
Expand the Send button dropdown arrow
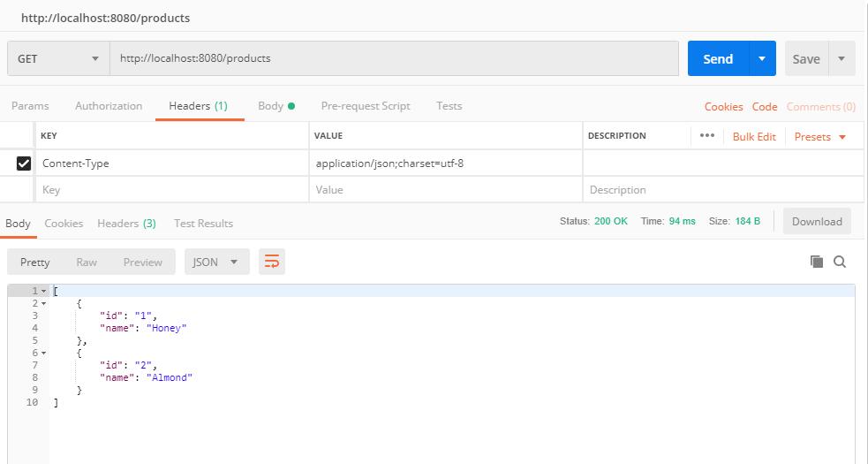[761, 59]
